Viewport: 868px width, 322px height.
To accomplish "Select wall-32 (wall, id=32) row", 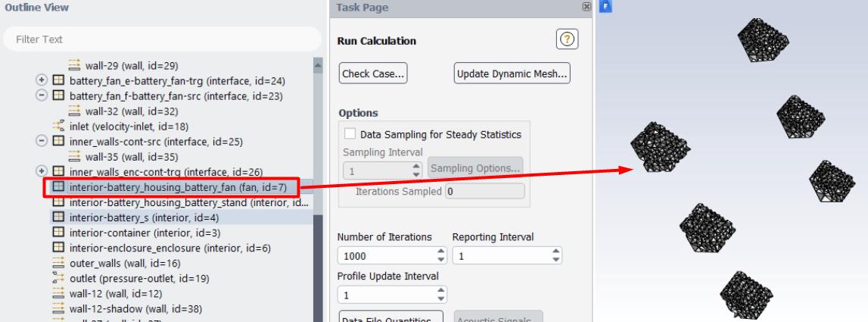I will click(131, 111).
